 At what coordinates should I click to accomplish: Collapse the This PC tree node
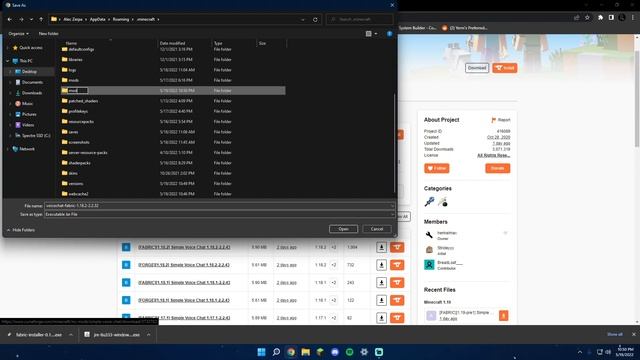(7, 61)
